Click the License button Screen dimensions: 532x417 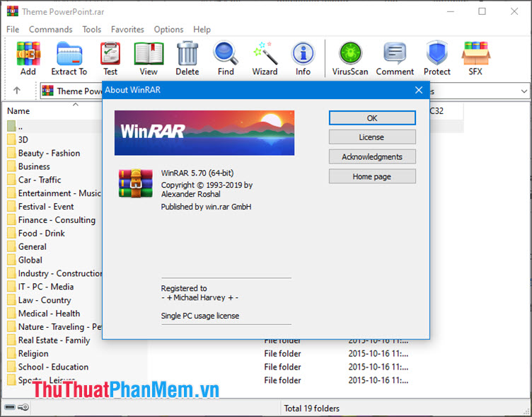tap(372, 137)
